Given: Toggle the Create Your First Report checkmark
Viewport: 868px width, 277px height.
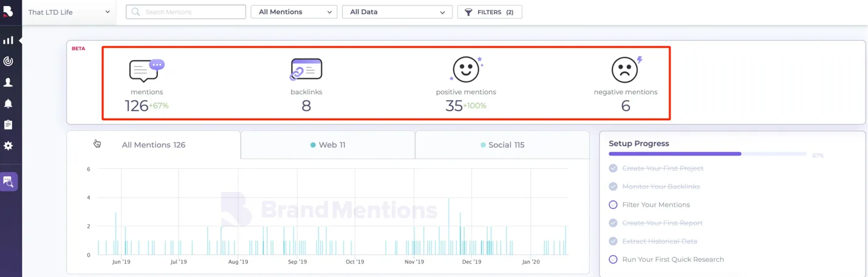Looking at the screenshot, I should click(x=613, y=223).
